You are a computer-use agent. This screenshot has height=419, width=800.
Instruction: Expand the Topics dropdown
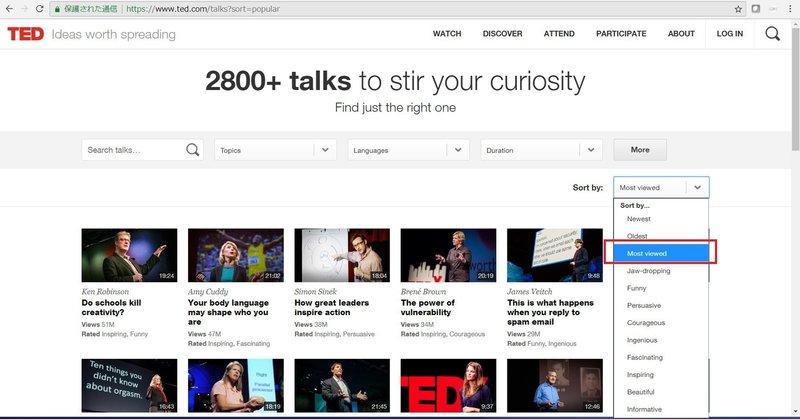[276, 150]
